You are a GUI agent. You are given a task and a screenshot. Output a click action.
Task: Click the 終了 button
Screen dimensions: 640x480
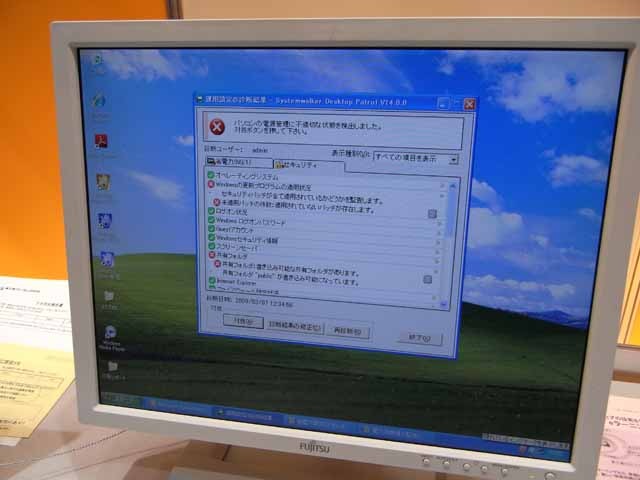(420, 338)
